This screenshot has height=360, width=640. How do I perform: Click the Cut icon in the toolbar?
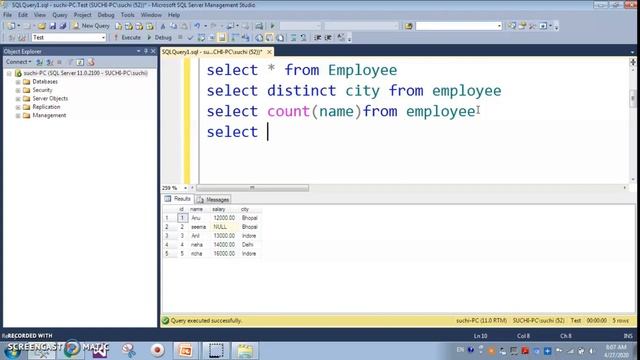(163, 26)
